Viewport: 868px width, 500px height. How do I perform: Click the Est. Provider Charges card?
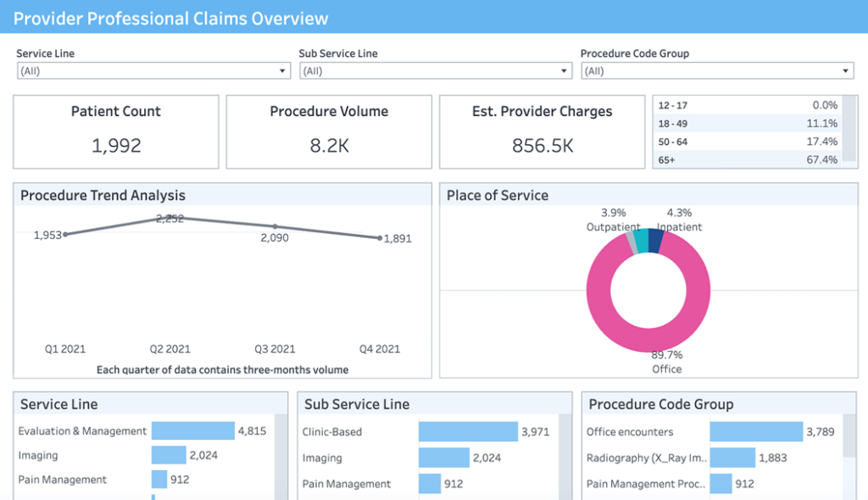pyautogui.click(x=542, y=131)
